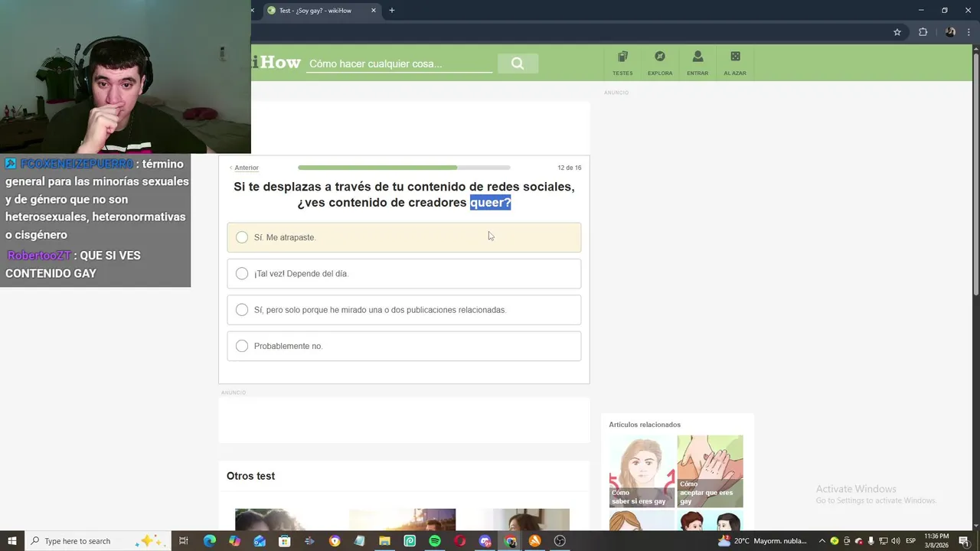
Task: Open the clock showing 11:36 PM
Action: [x=937, y=541]
